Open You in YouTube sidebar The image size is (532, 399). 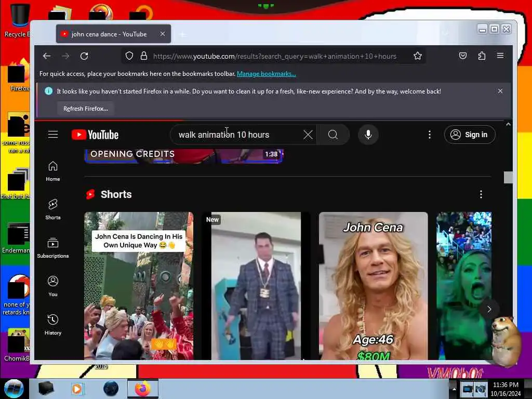pos(53,286)
